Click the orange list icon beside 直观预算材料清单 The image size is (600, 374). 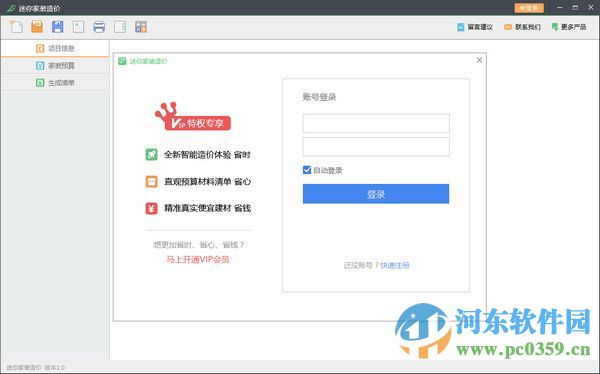(x=152, y=181)
